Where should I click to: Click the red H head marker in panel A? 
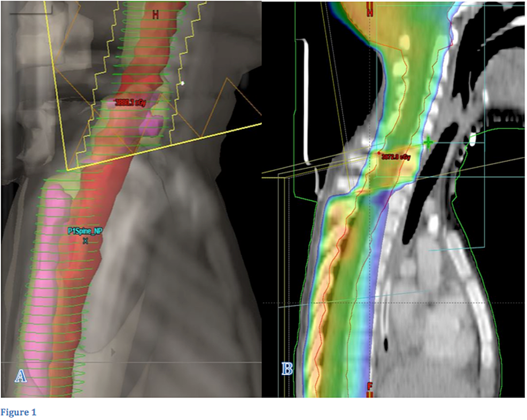[156, 15]
